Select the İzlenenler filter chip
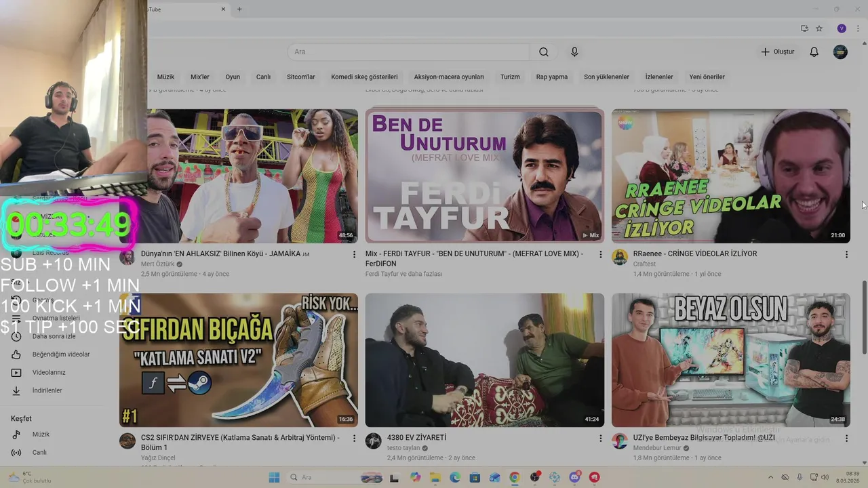The height and width of the screenshot is (488, 868). coord(659,77)
